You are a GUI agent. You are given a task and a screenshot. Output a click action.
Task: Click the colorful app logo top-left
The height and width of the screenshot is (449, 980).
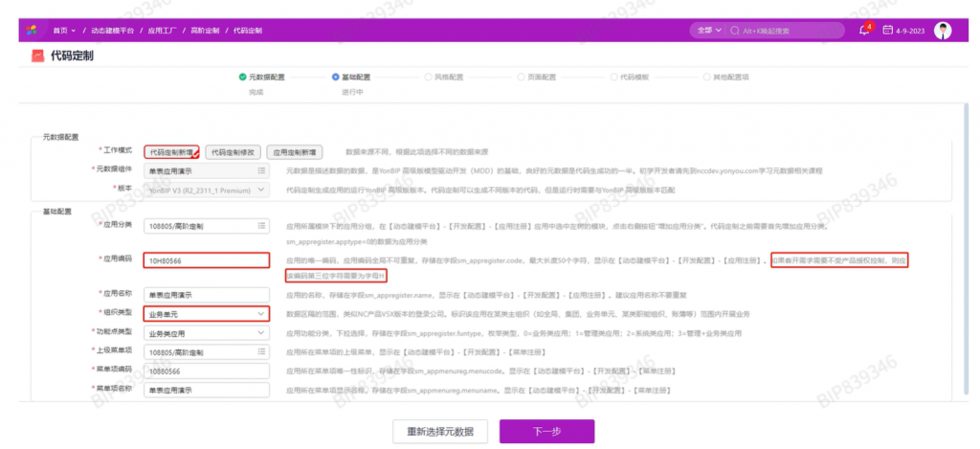pos(33,30)
